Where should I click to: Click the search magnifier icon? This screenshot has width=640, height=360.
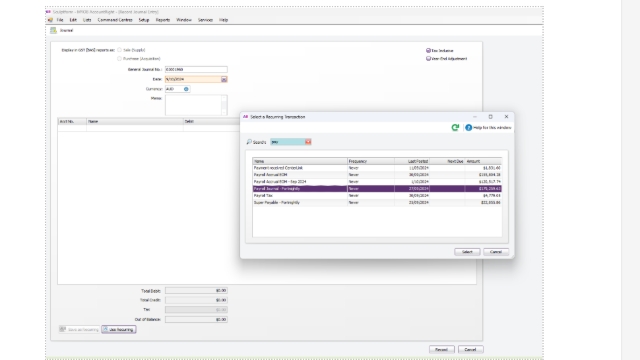click(249, 142)
